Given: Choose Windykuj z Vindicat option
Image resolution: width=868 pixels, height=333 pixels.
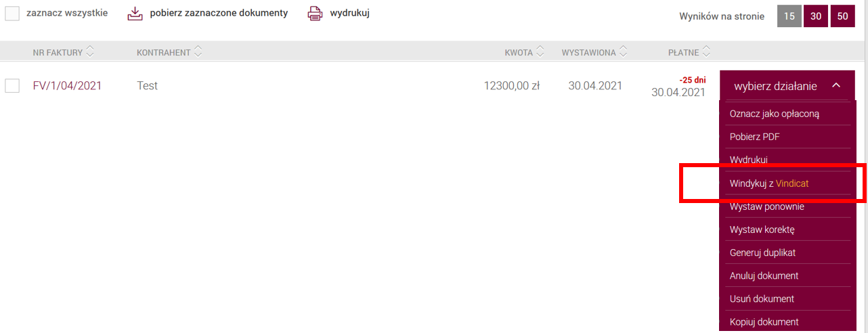Looking at the screenshot, I should (x=769, y=183).
